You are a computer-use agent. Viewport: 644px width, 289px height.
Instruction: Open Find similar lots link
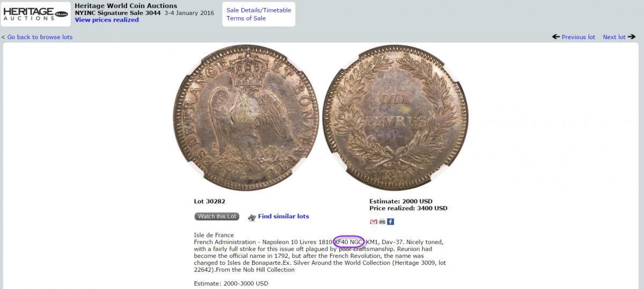[x=283, y=216]
